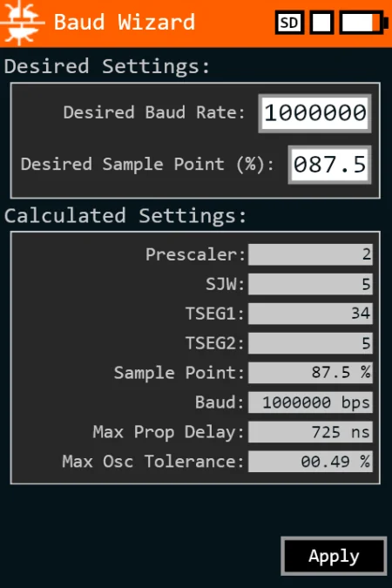Screen dimensions: 392x588
Task: Edit the Desired Baud Rate field
Action: 314,113
